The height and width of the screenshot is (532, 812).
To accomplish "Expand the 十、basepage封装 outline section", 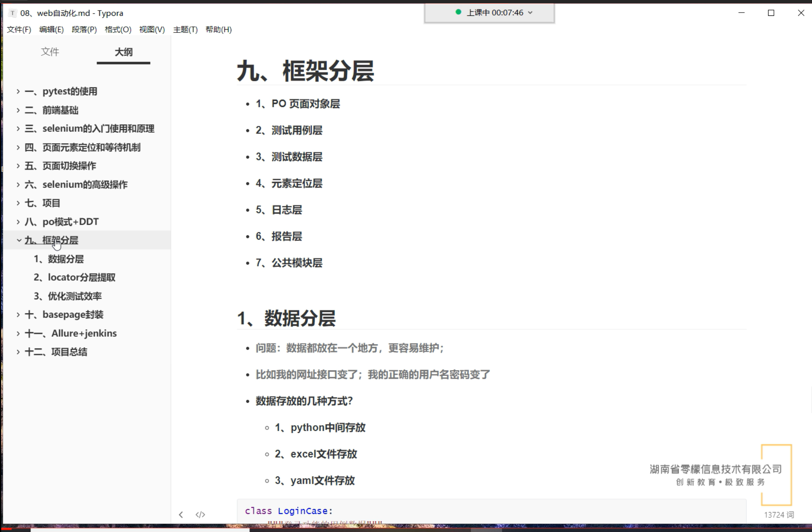I will point(18,314).
